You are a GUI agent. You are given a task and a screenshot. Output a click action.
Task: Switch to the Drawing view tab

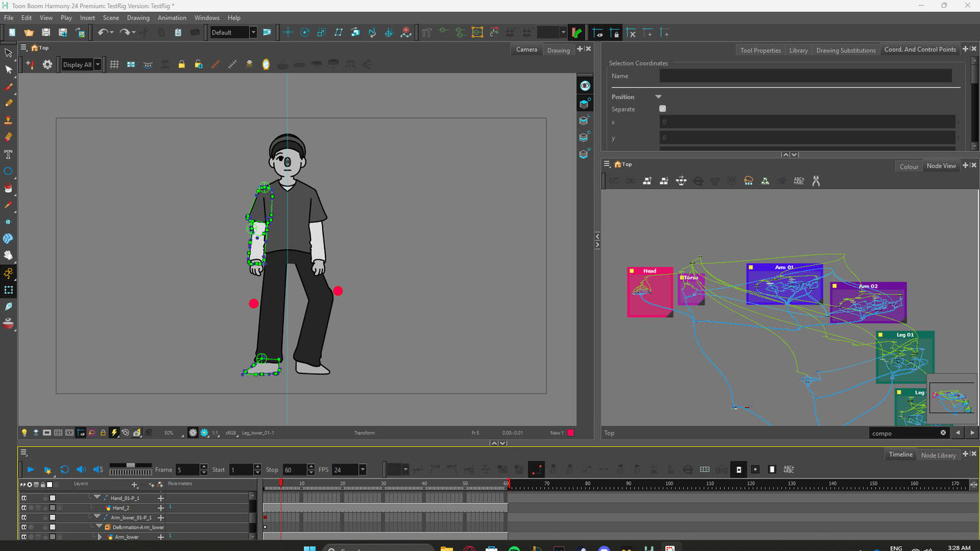click(558, 50)
